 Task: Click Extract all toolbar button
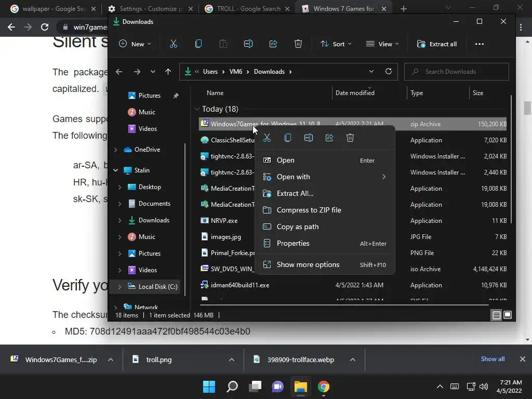(x=436, y=44)
